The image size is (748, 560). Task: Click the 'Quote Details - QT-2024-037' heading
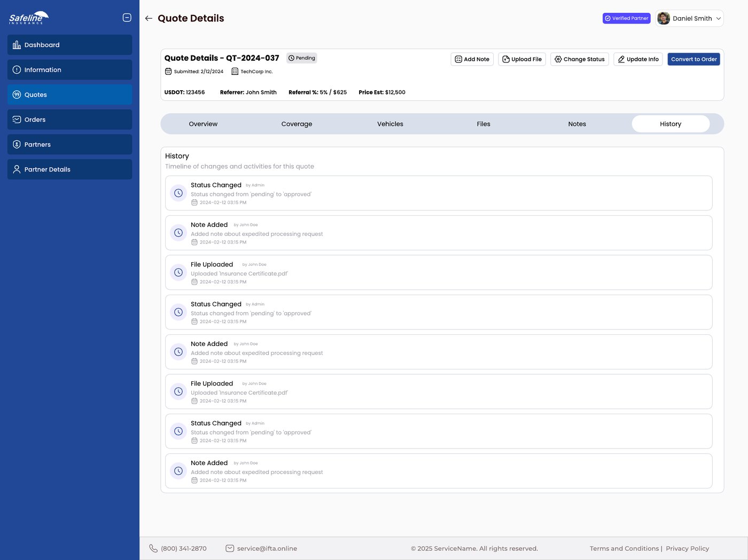pos(222,58)
